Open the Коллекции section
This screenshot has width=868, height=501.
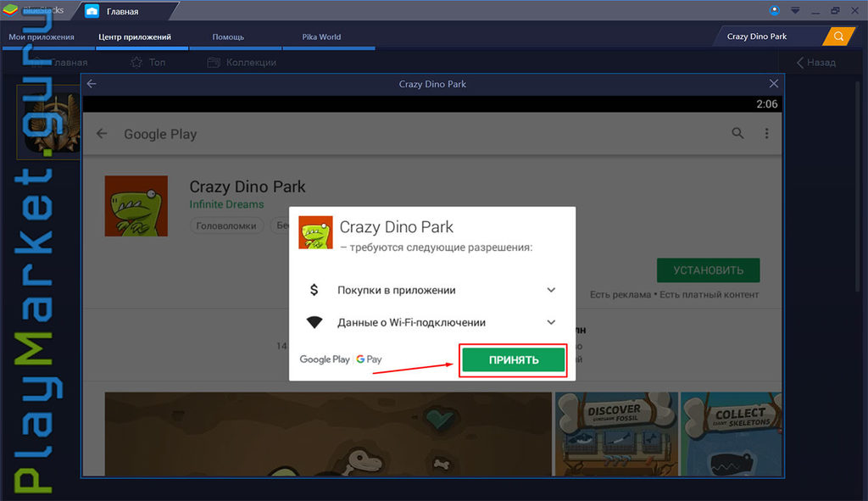coord(242,63)
